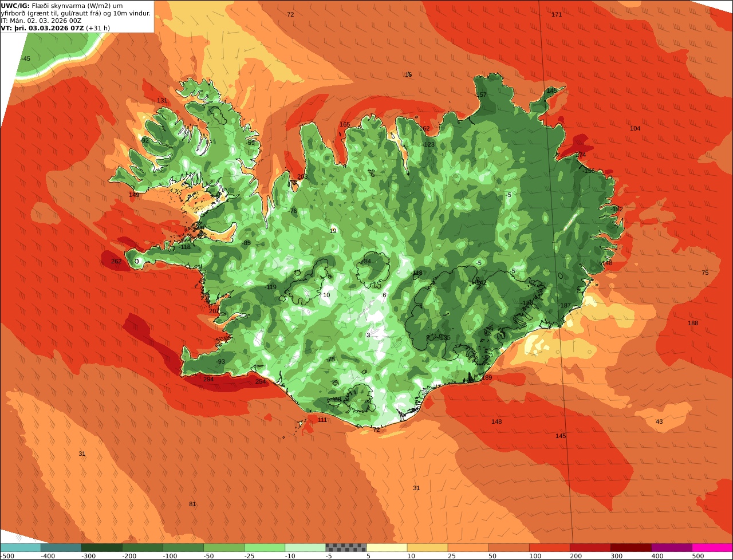Click the map value 188 over eastern sea
The height and width of the screenshot is (560, 733).
(693, 324)
